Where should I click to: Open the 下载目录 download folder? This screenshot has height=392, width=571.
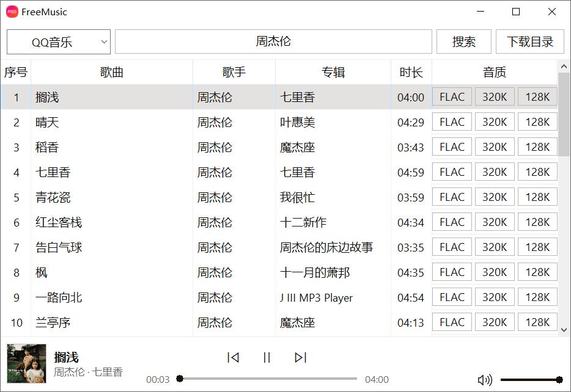click(530, 42)
